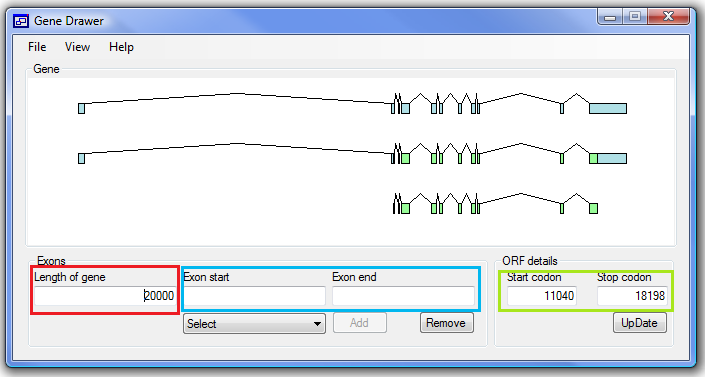Click first exon box of top gene track
The height and width of the screenshot is (377, 705).
point(81,108)
